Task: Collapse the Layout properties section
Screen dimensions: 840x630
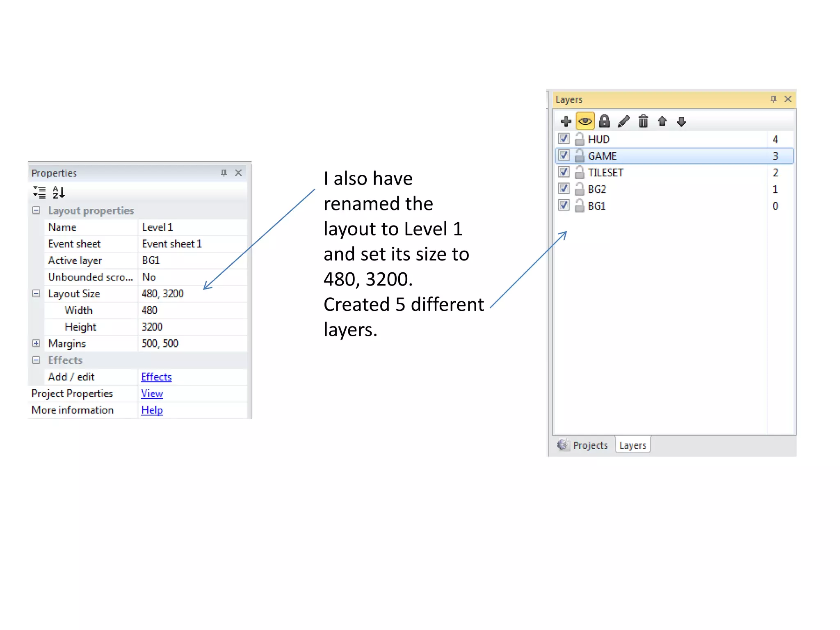Action: point(36,210)
